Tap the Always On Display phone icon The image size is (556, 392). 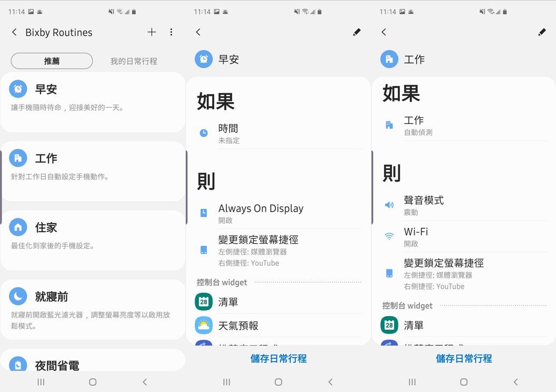coord(203,213)
